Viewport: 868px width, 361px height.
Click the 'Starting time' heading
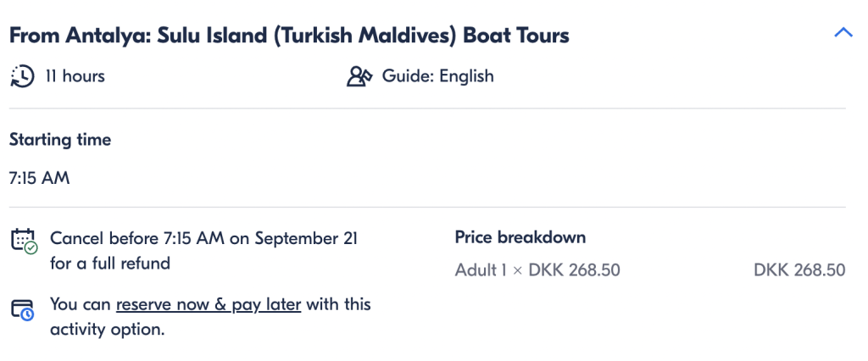pyautogui.click(x=60, y=140)
